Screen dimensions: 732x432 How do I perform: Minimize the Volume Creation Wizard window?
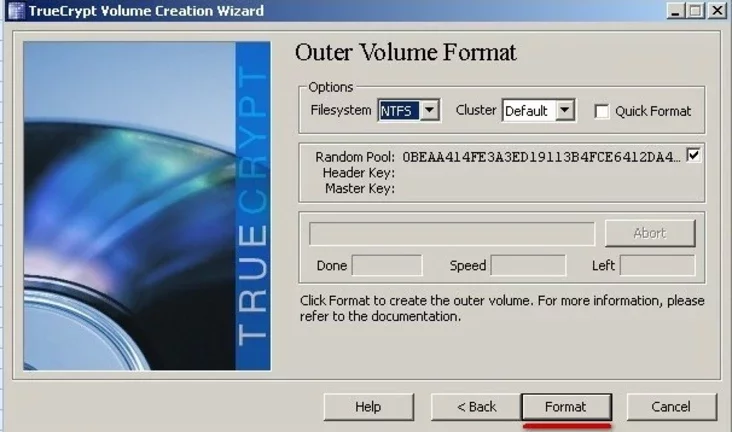[x=674, y=11]
